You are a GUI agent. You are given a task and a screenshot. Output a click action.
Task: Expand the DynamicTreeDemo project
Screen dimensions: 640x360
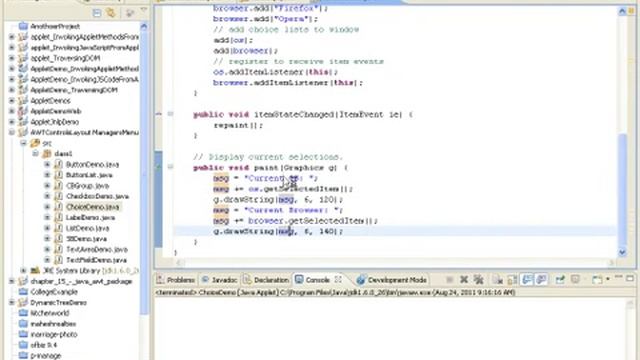(x=12, y=302)
